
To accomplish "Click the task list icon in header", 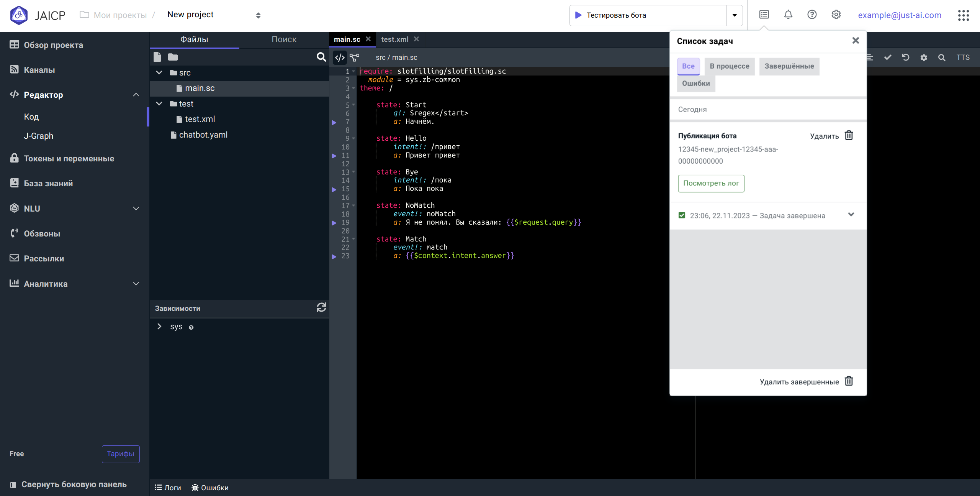I will (764, 15).
